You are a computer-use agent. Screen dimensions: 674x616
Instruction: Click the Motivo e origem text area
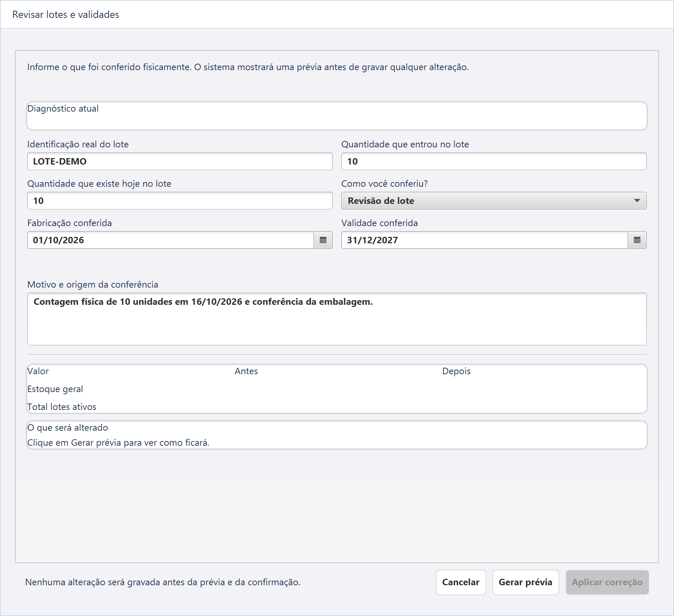(337, 319)
